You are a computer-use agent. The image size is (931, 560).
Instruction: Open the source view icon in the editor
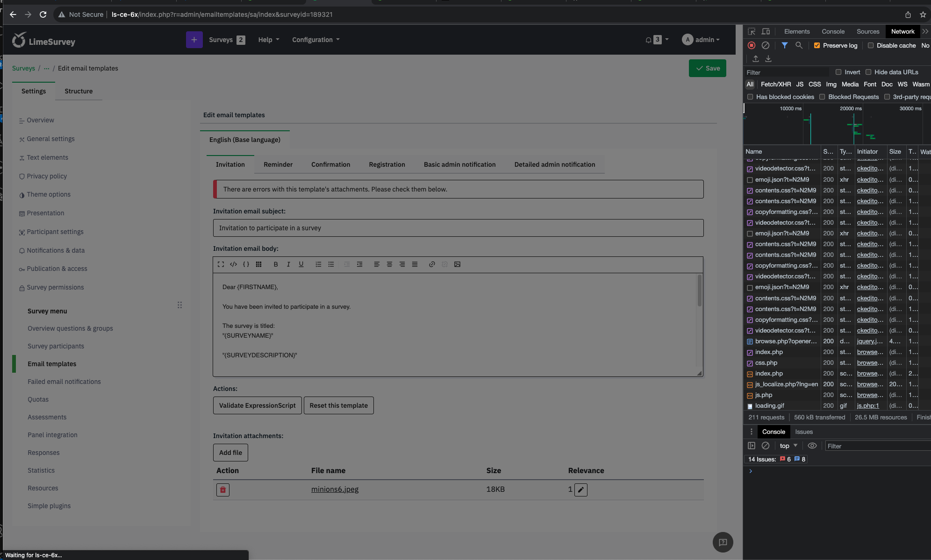coord(233,264)
